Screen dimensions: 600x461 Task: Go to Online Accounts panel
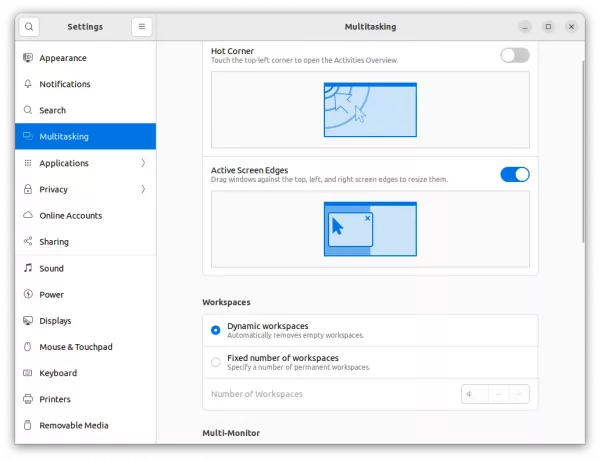pyautogui.click(x=85, y=215)
